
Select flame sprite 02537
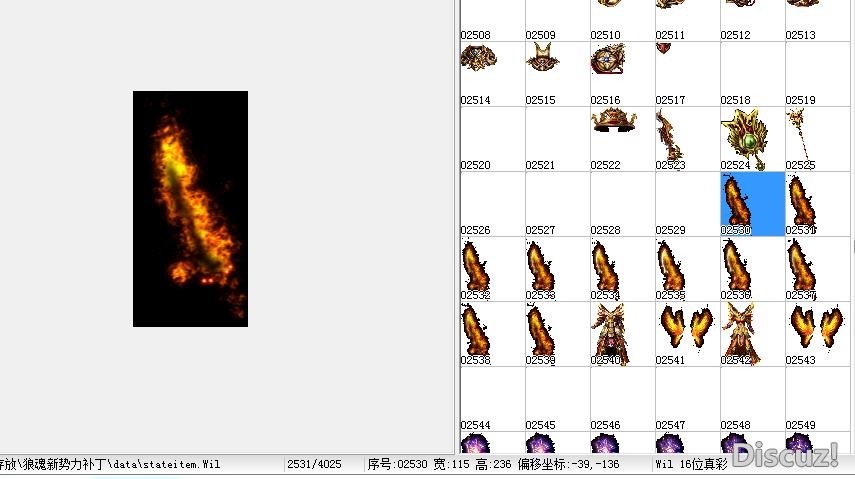(x=817, y=269)
